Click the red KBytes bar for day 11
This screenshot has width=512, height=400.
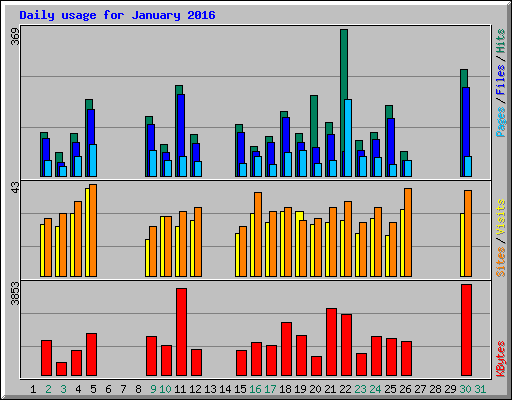click(181, 332)
